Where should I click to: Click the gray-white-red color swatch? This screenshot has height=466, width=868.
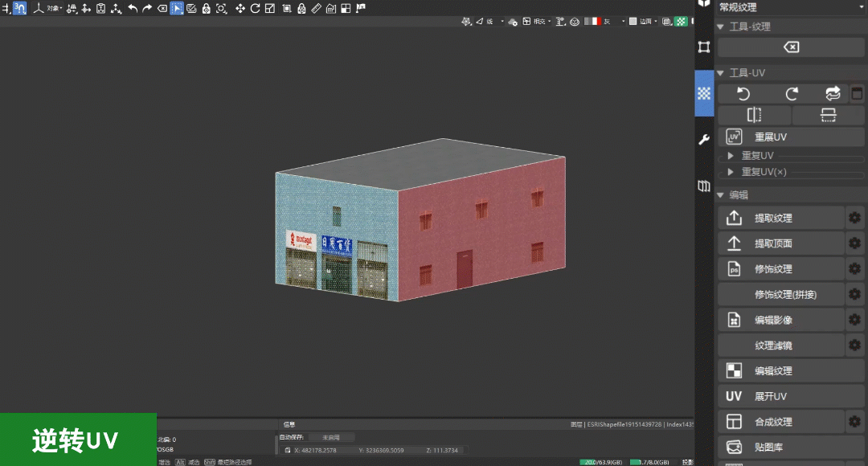[594, 22]
